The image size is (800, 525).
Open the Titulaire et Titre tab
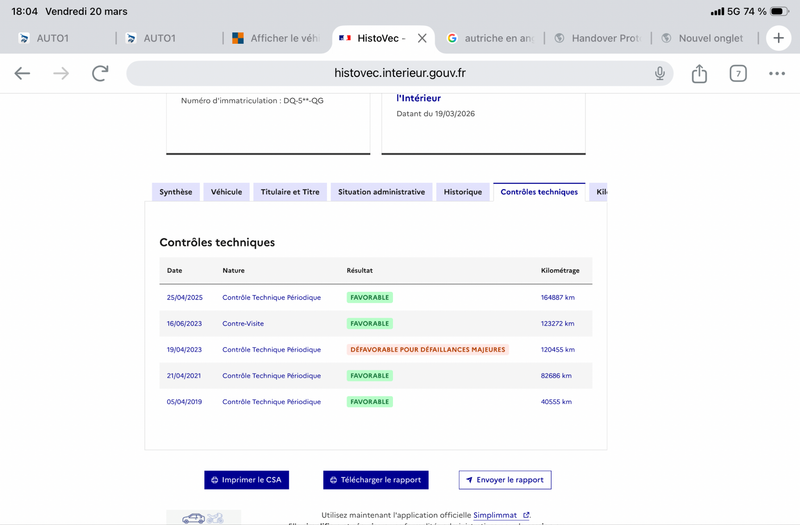290,192
